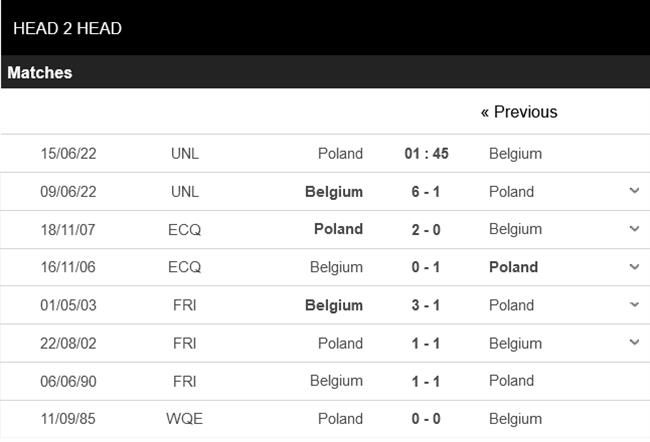
Task: Open the 06/06/90 friendly match row
Action: pos(325,381)
